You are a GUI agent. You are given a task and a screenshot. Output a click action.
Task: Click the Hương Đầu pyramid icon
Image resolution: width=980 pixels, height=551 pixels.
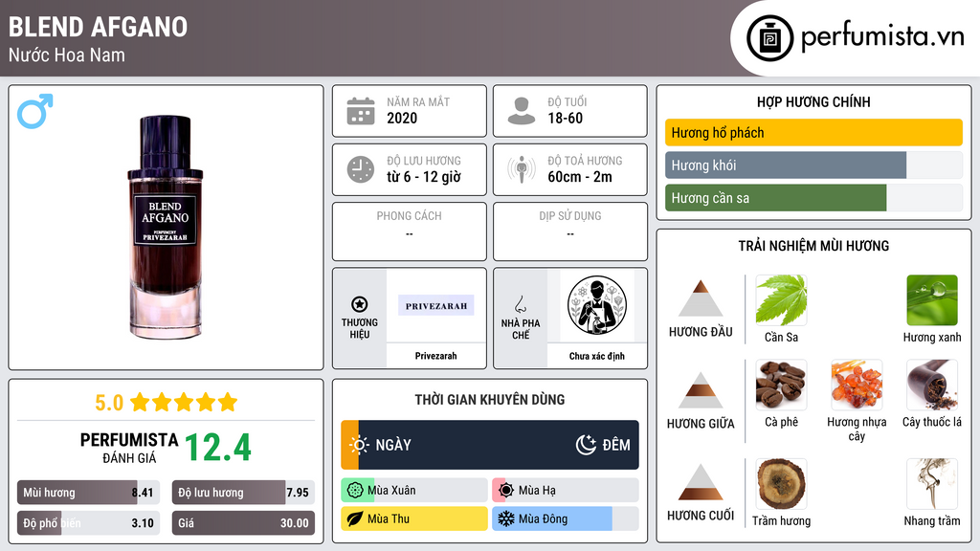(x=701, y=298)
